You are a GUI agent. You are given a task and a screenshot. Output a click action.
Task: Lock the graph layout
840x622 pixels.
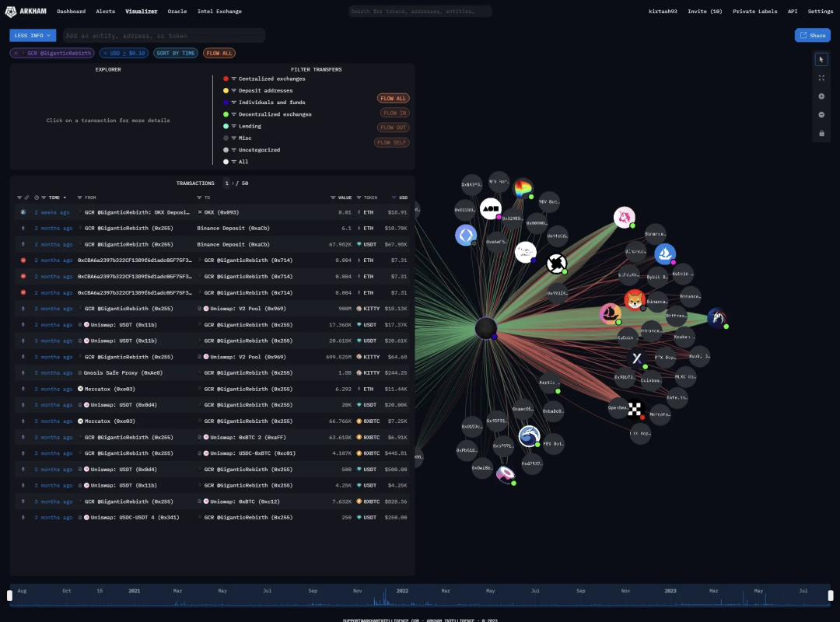(821, 134)
